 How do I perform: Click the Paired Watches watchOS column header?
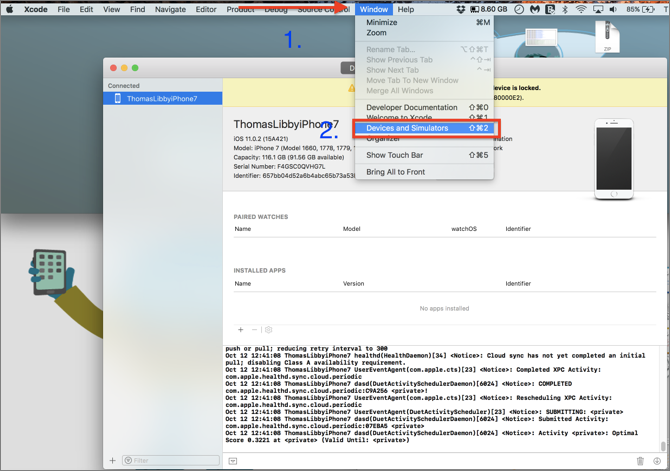(x=464, y=229)
